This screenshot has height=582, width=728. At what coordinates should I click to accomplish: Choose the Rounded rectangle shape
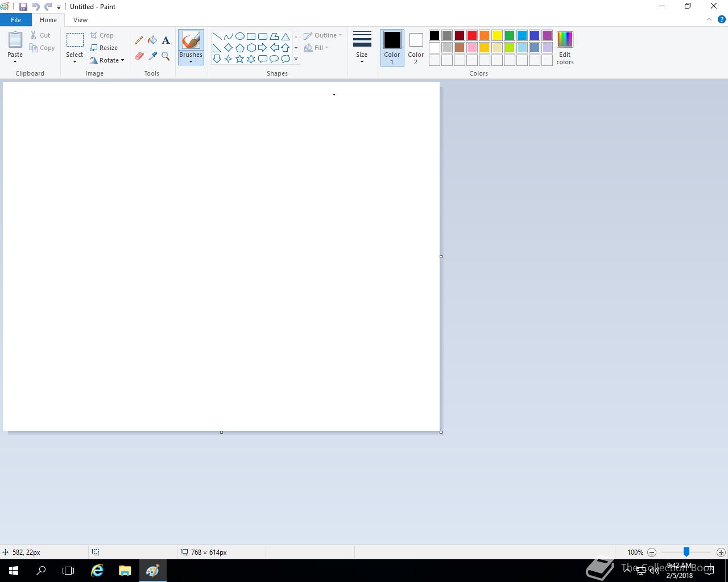pyautogui.click(x=262, y=36)
